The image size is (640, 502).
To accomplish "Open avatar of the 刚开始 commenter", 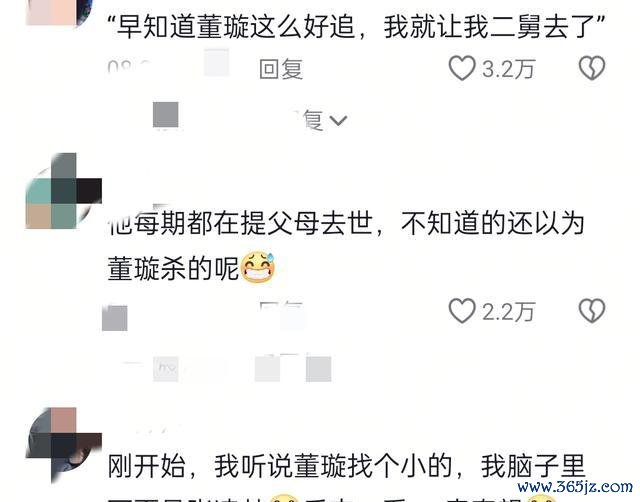I will (x=63, y=445).
